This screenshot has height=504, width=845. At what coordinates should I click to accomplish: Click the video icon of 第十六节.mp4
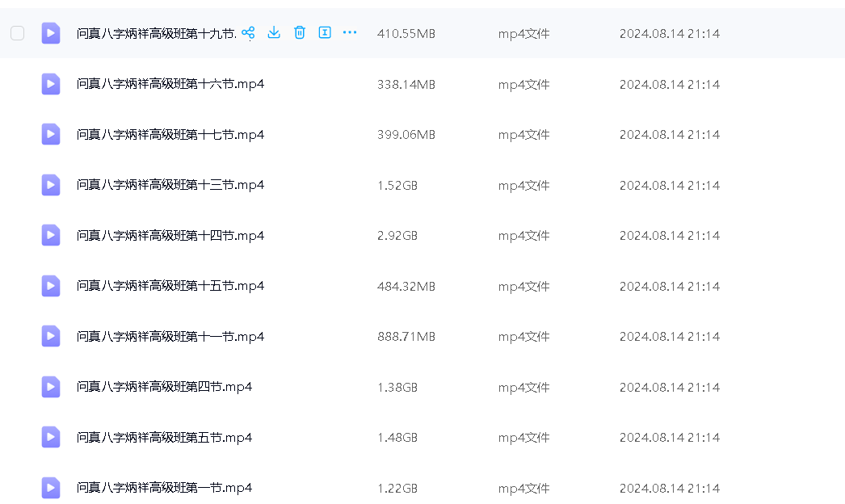coord(51,84)
